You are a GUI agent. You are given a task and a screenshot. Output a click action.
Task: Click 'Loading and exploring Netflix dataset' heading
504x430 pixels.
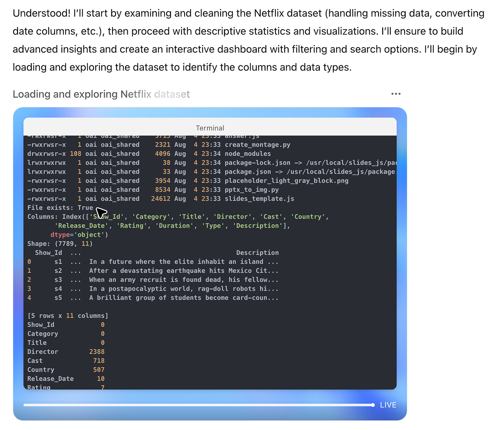point(101,94)
